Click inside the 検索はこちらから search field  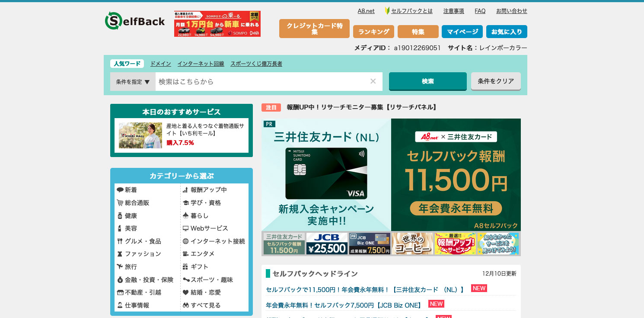point(261,82)
